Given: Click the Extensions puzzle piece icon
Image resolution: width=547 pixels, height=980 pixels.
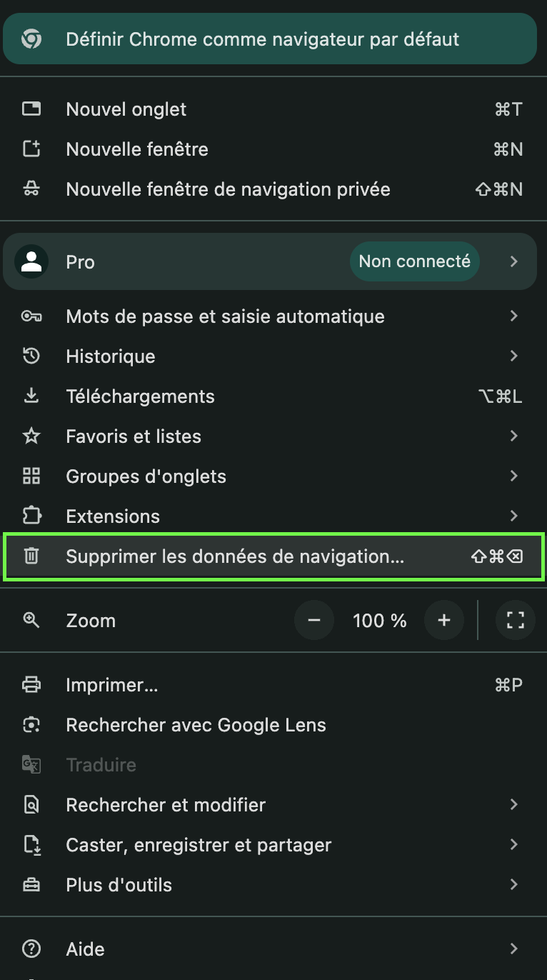Looking at the screenshot, I should click(x=31, y=516).
